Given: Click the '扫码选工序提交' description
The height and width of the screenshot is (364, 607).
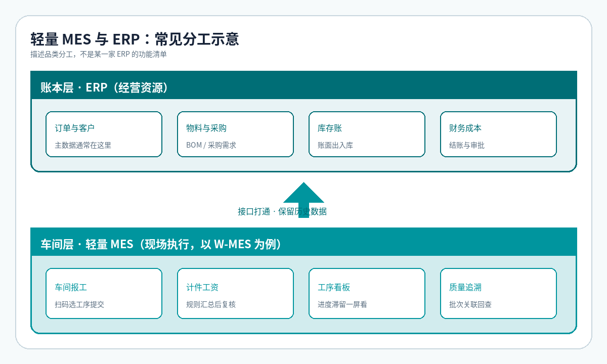Looking at the screenshot, I should 79,304.
